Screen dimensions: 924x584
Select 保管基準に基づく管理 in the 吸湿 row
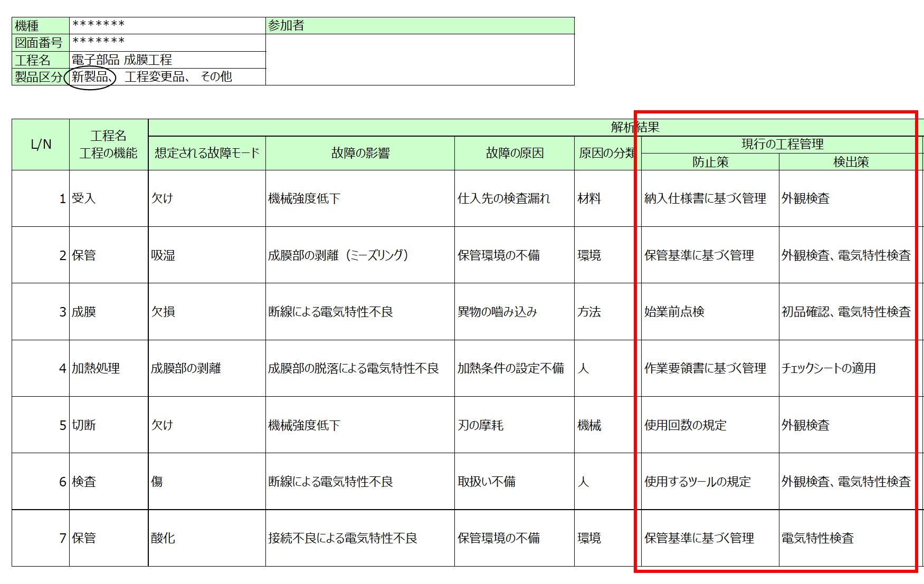tap(710, 255)
